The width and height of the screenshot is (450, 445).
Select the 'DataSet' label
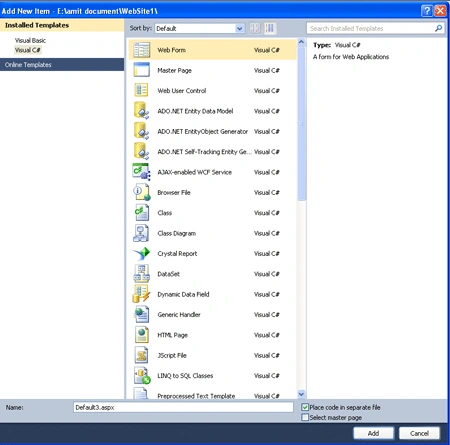pyautogui.click(x=168, y=274)
